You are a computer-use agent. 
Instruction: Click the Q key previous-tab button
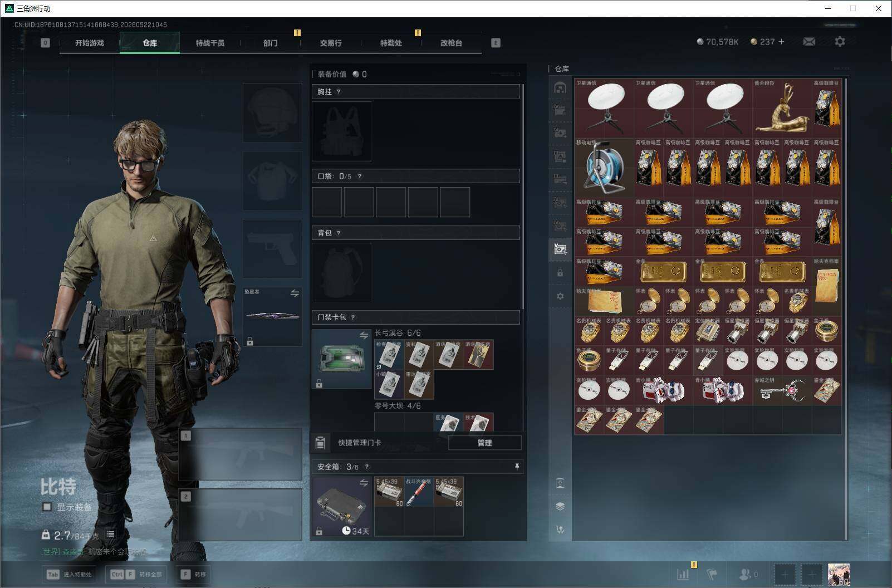point(45,43)
